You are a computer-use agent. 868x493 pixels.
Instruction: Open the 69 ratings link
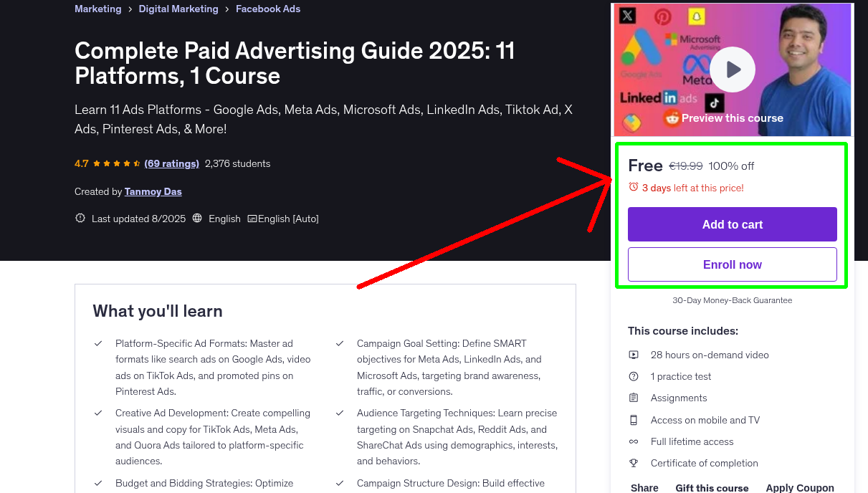point(172,163)
